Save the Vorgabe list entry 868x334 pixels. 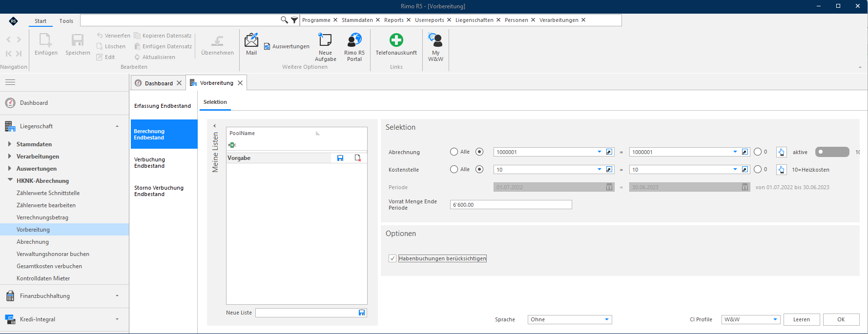pyautogui.click(x=340, y=158)
